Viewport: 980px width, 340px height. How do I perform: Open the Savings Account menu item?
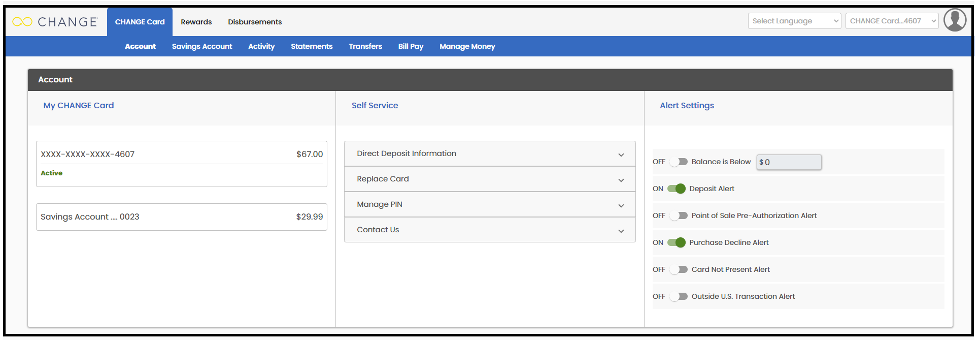point(202,46)
